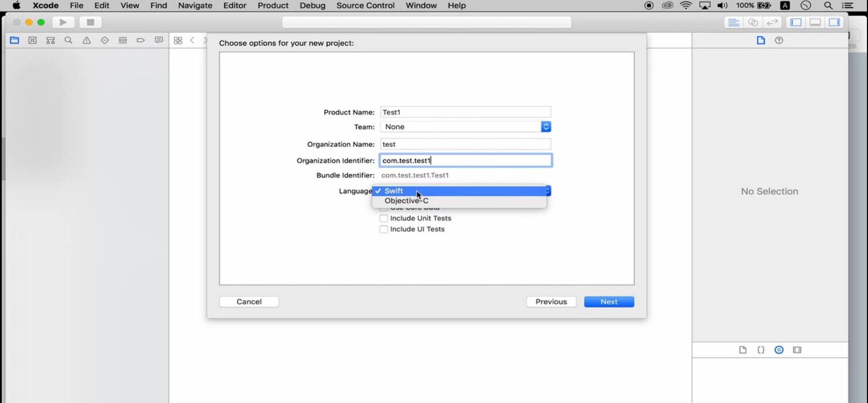This screenshot has height=403, width=868.
Task: Click the Run (play) button in toolbar
Action: coord(63,22)
